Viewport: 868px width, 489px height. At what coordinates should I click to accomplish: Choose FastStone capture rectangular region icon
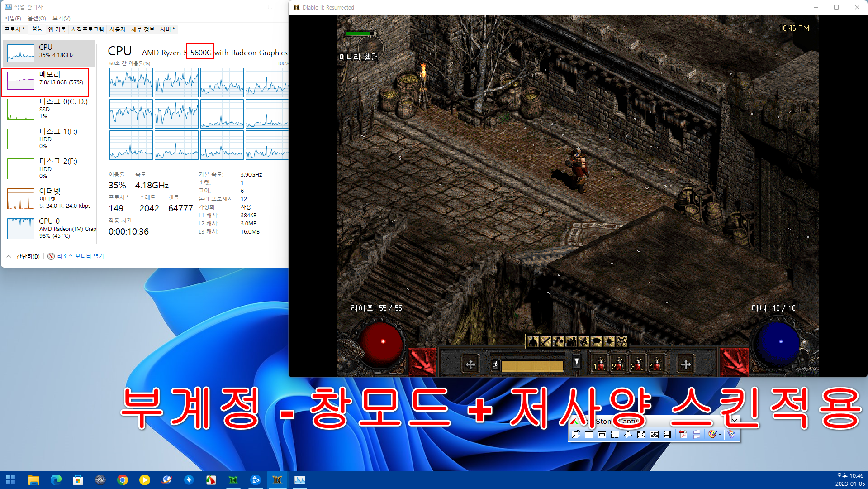click(615, 435)
